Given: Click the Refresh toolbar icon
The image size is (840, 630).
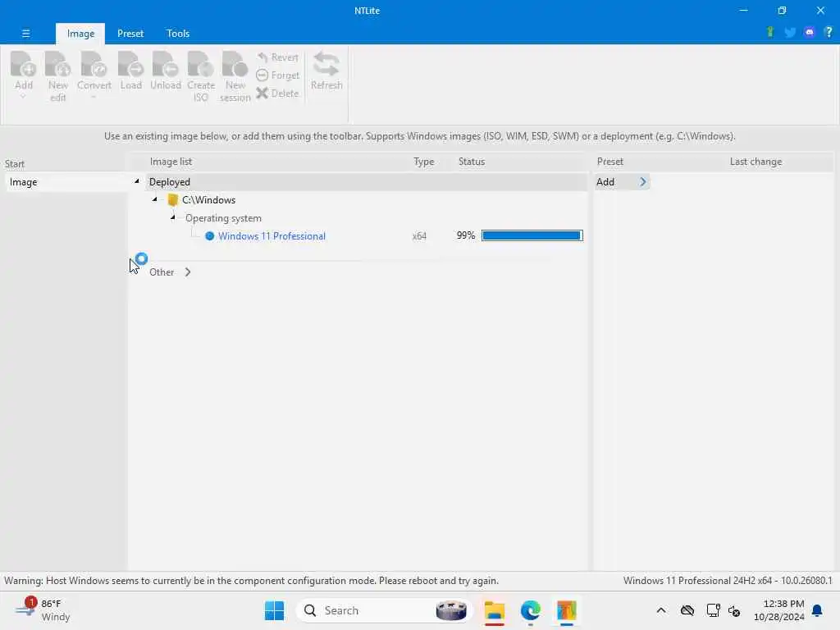Looking at the screenshot, I should (x=326, y=64).
